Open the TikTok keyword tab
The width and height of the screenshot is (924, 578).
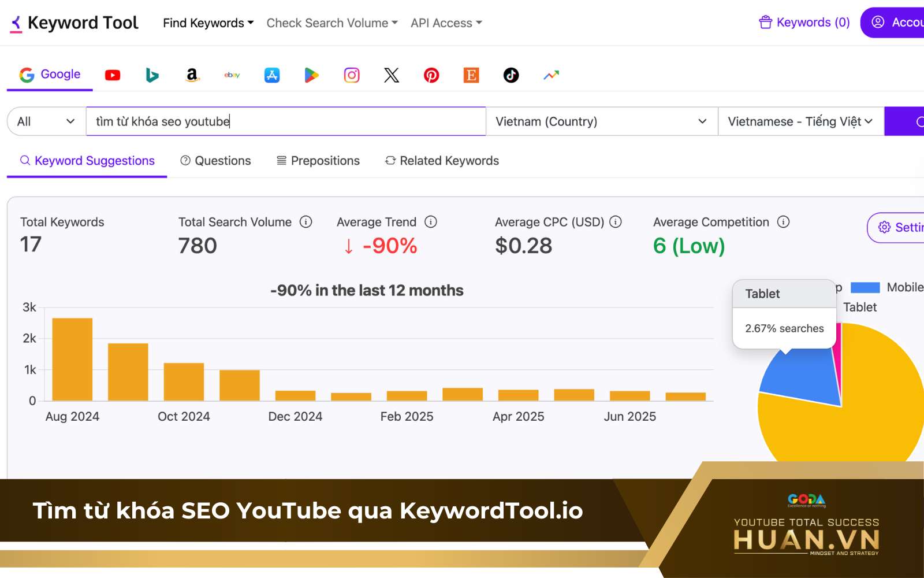[511, 75]
